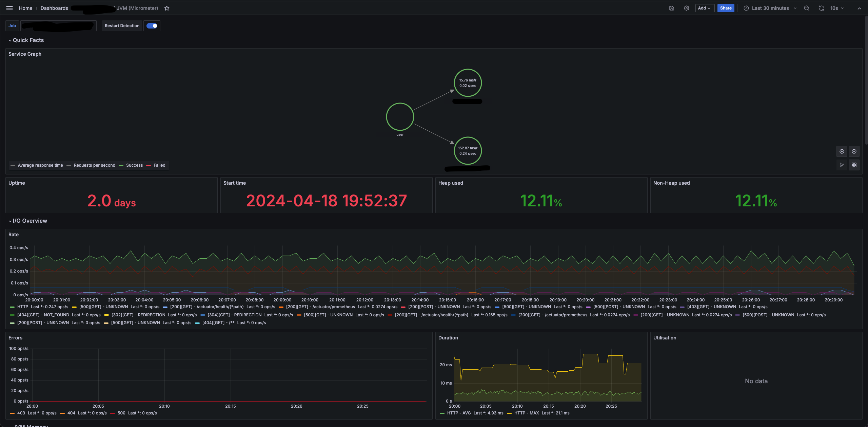Image resolution: width=868 pixels, height=427 pixels.
Task: Collapse the Quick Facts row
Action: click(28, 40)
